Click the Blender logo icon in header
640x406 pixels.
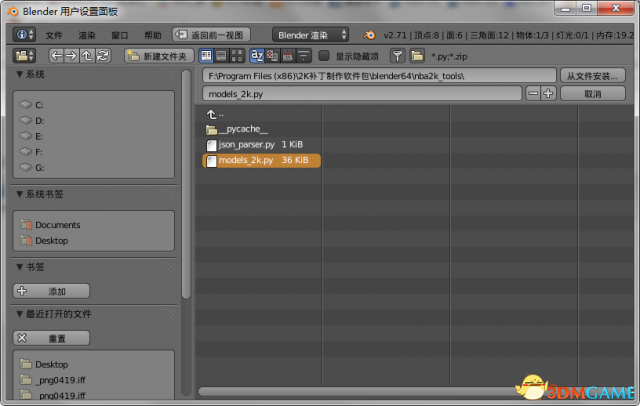pyautogui.click(x=369, y=35)
